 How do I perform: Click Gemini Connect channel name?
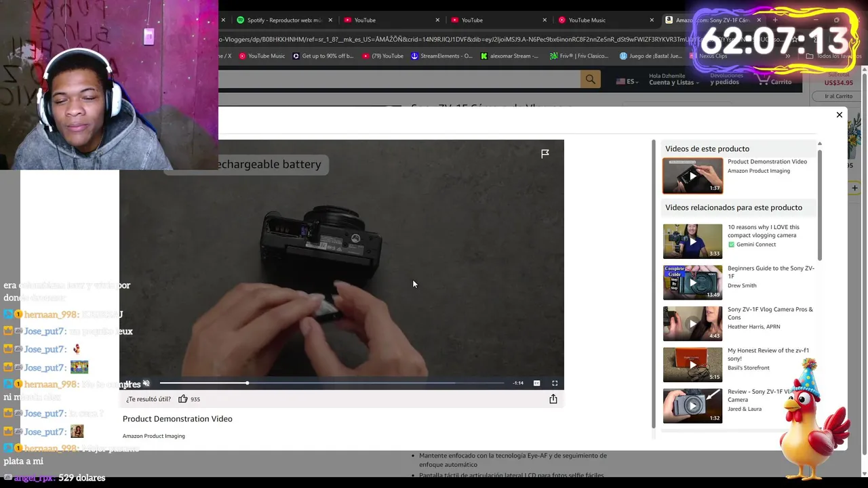tap(755, 245)
